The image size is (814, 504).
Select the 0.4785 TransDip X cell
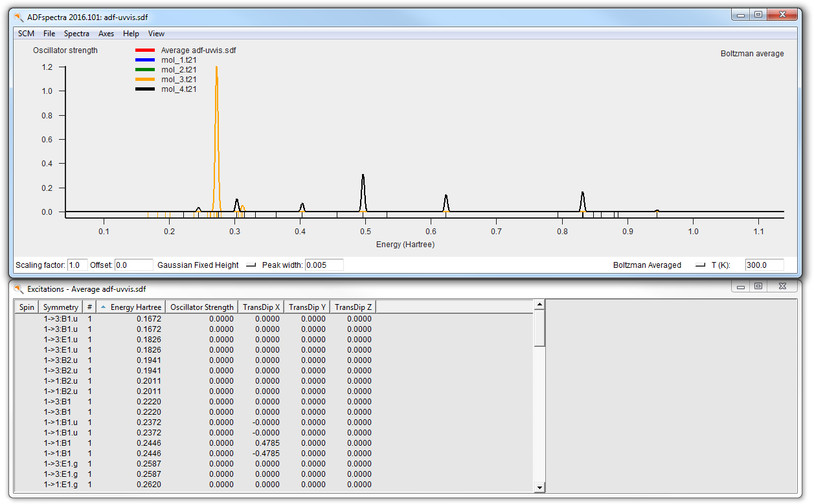pos(267,443)
